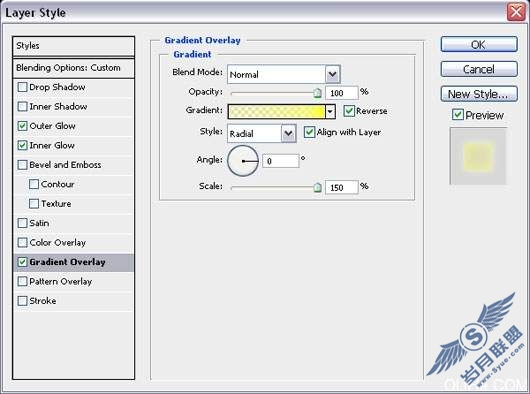Click the Cancel button

(x=479, y=69)
